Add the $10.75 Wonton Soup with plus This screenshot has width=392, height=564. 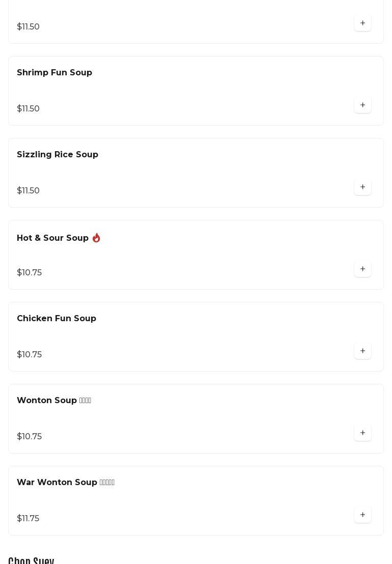coord(362,433)
